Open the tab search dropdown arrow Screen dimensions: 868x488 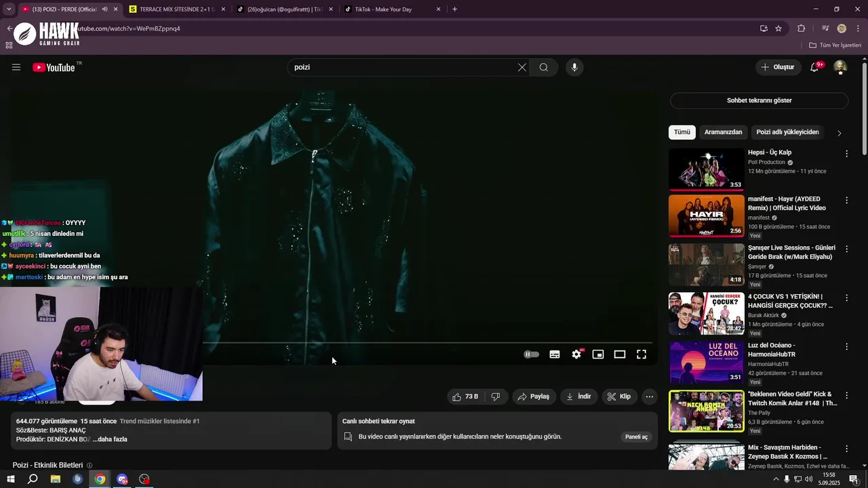pyautogui.click(x=9, y=9)
